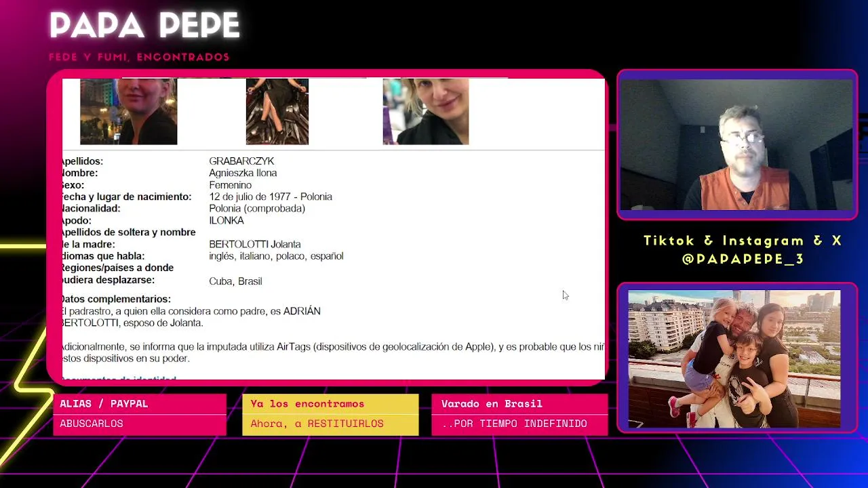Click 'Polonia (comprobada)' nationality value

[257, 208]
